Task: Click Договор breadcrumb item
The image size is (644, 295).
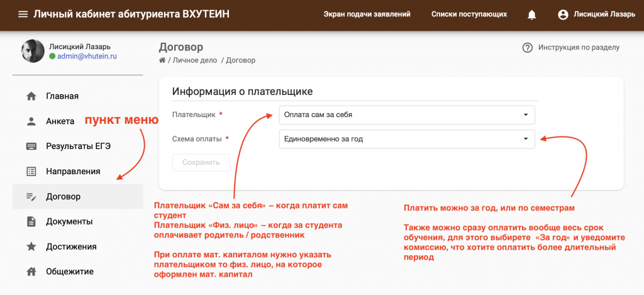Action: pyautogui.click(x=241, y=60)
